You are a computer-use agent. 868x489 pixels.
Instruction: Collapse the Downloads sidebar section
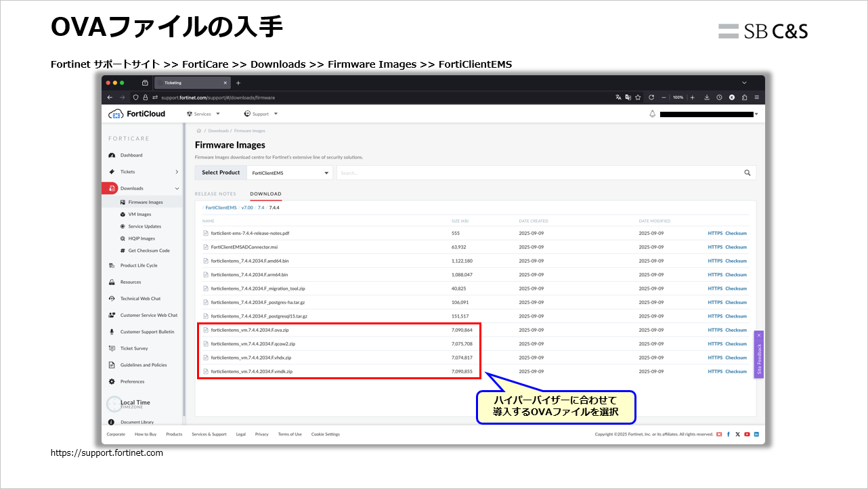click(177, 188)
